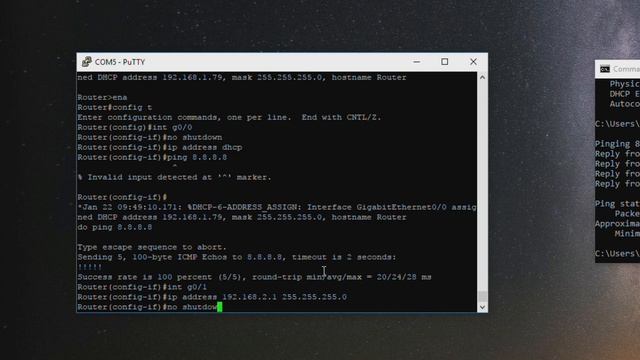Viewport: 640px width, 360px height.
Task: Click the PuTTY scrollbar down arrow
Action: tap(482, 307)
